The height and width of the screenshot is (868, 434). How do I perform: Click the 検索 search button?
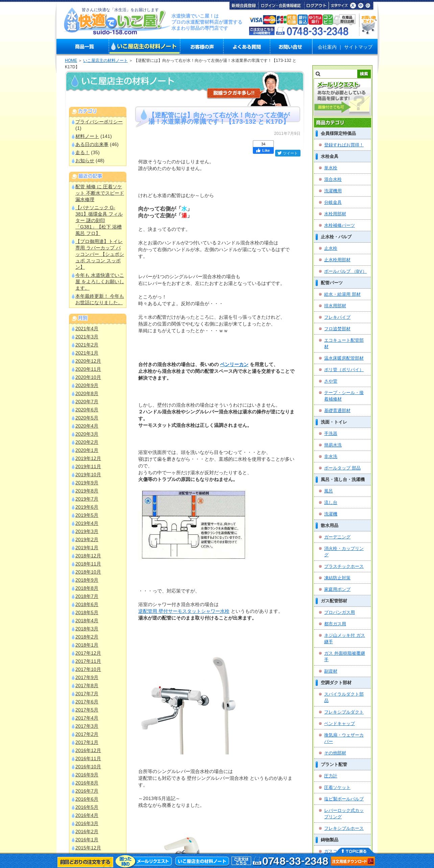tap(364, 74)
